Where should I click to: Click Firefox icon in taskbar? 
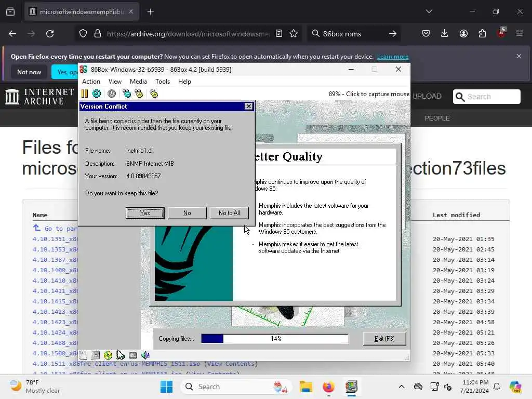tap(328, 387)
